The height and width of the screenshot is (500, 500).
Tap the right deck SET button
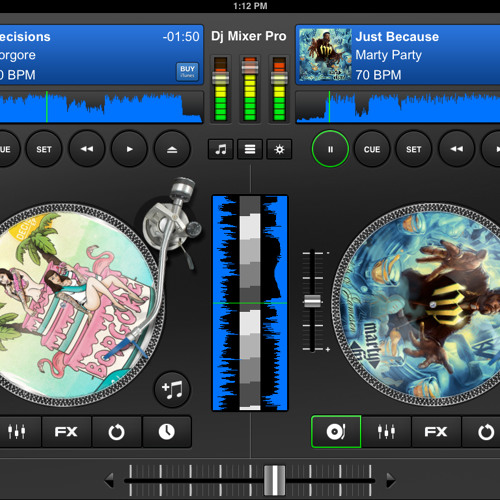pyautogui.click(x=413, y=149)
